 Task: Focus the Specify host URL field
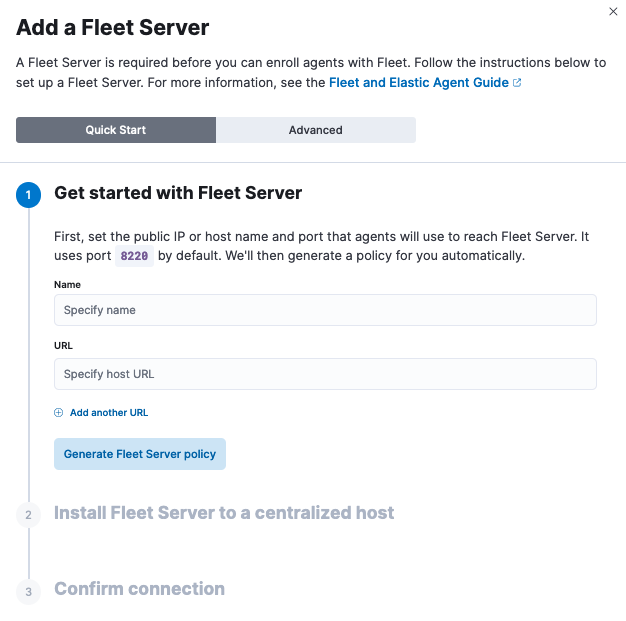(x=325, y=374)
